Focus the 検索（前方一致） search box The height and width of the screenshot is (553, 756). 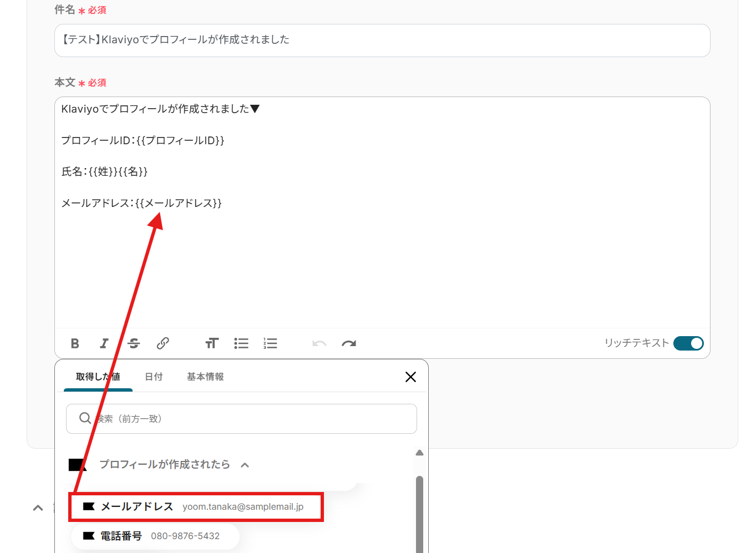[241, 419]
